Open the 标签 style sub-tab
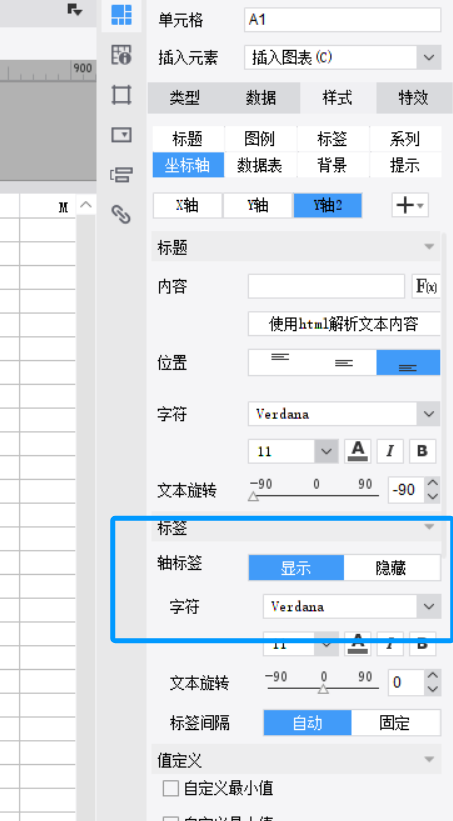Image resolution: width=453 pixels, height=821 pixels. 333,139
